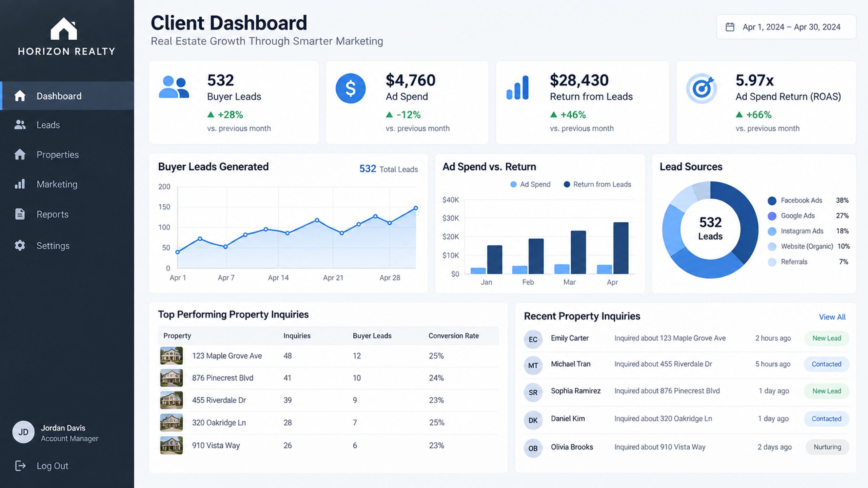
Task: Click the Ad Spend legend entry
Action: (530, 184)
